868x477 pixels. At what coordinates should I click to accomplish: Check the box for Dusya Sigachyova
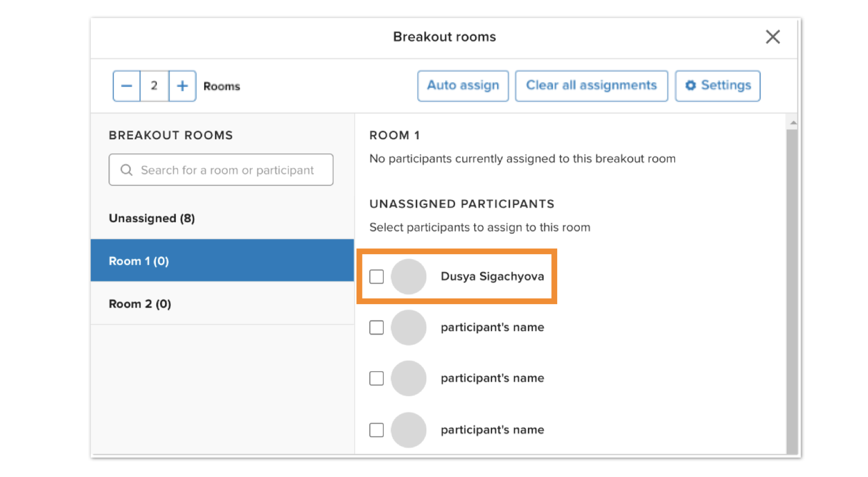click(x=376, y=276)
